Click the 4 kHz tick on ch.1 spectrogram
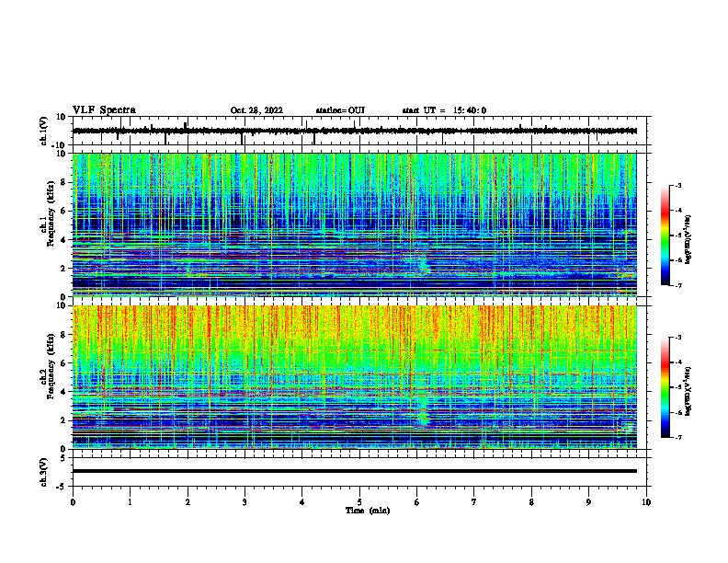 click(63, 240)
